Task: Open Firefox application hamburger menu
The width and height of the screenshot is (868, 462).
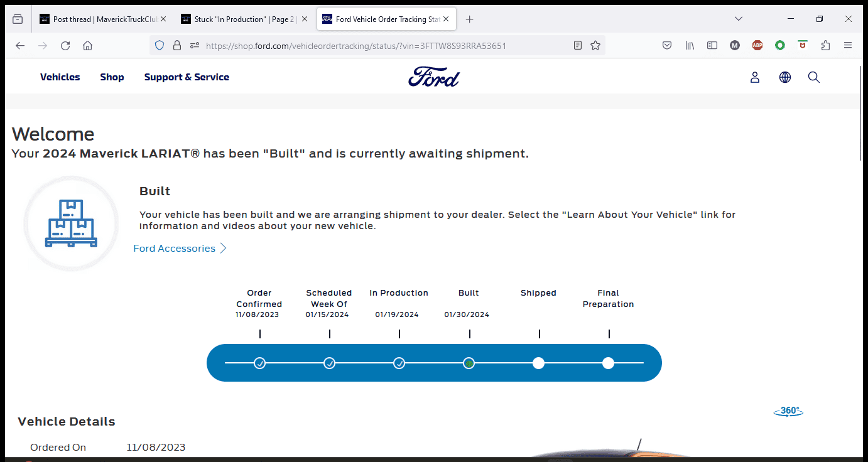Action: click(848, 46)
